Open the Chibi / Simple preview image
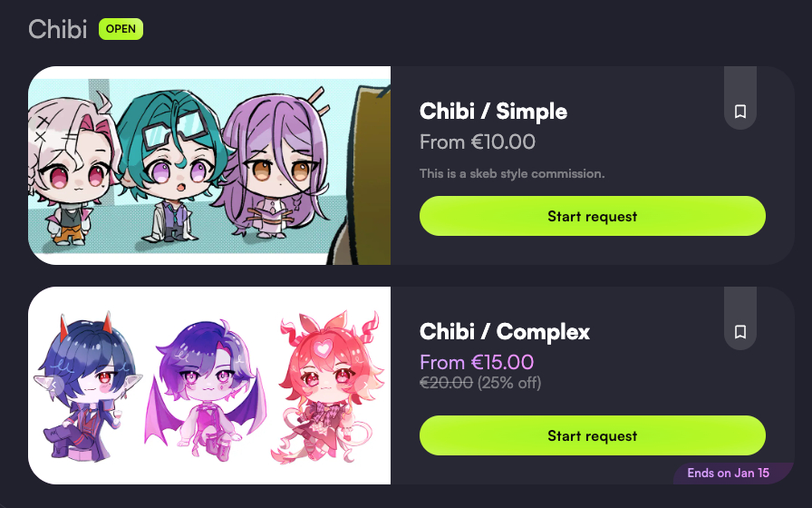The height and width of the screenshot is (508, 812). click(209, 165)
